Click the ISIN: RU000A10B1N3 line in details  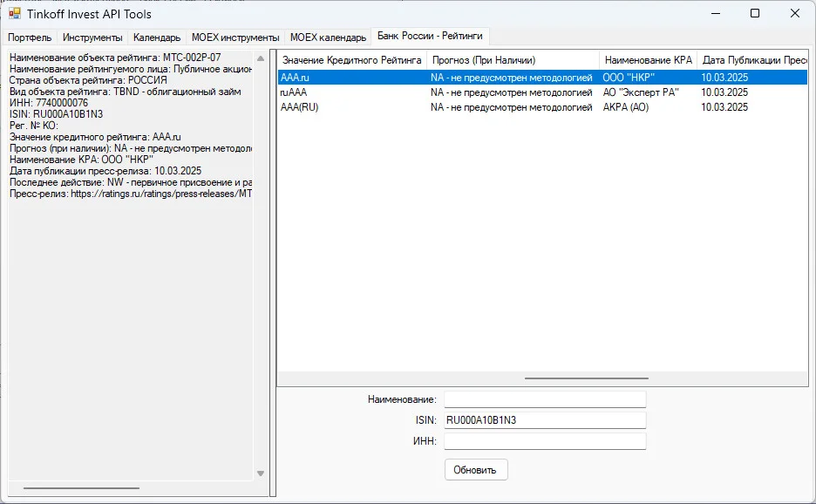pos(56,114)
